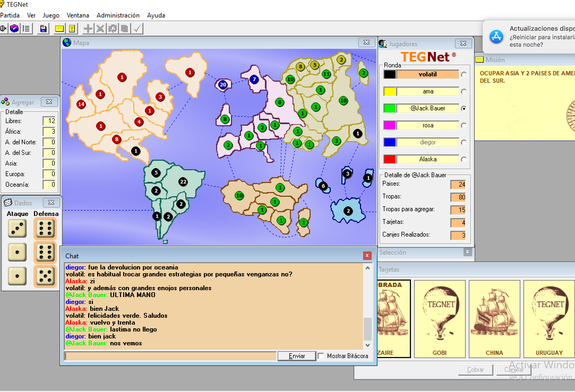Click the save floppy disk toolbar icon
Screen dimensions: 575x392
tap(43, 28)
